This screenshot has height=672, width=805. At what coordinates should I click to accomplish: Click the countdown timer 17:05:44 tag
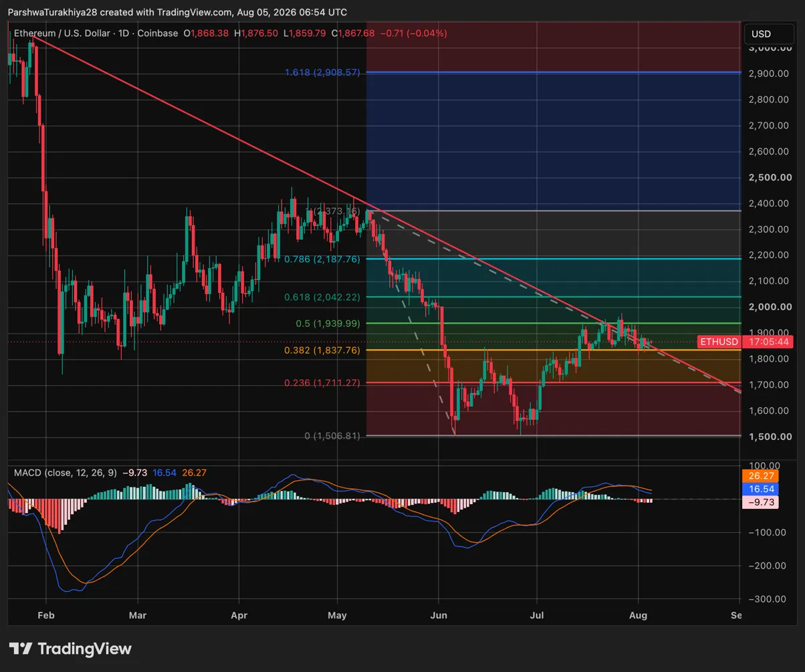click(769, 342)
